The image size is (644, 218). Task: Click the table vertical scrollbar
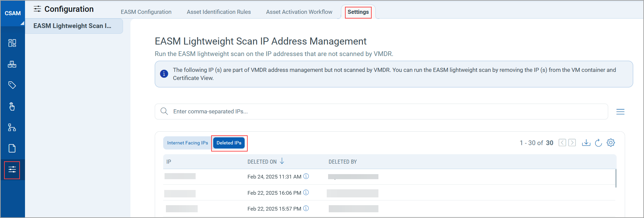616,178
